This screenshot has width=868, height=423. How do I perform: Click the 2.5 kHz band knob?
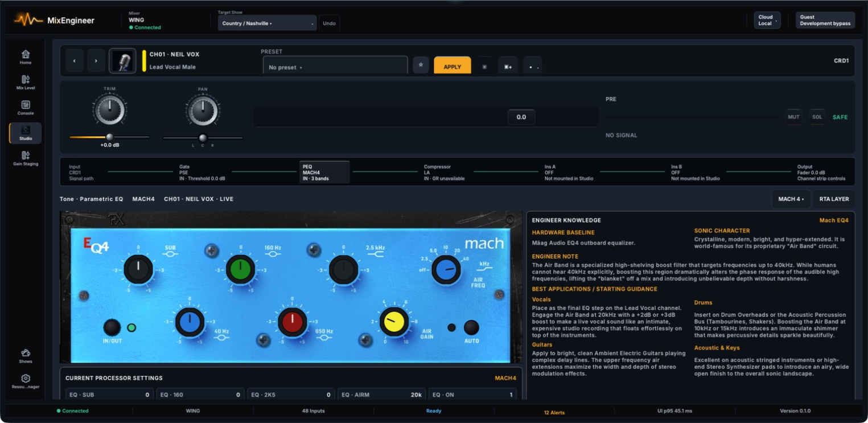point(343,269)
